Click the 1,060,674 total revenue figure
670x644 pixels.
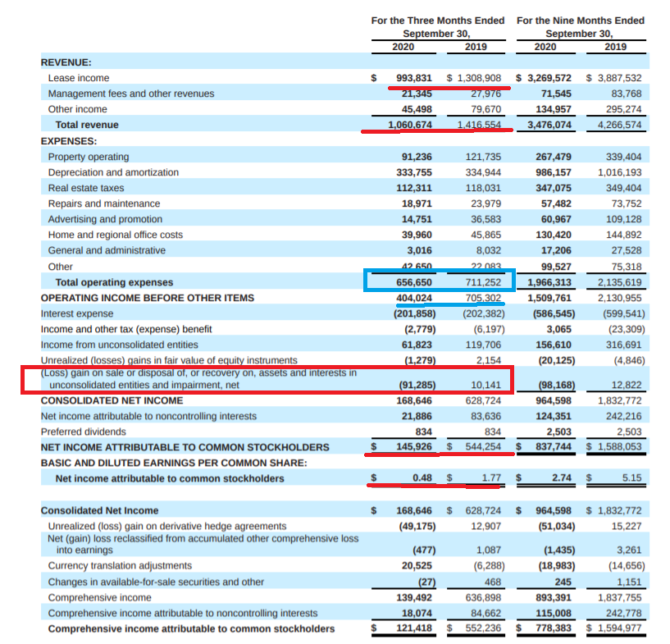click(x=410, y=125)
